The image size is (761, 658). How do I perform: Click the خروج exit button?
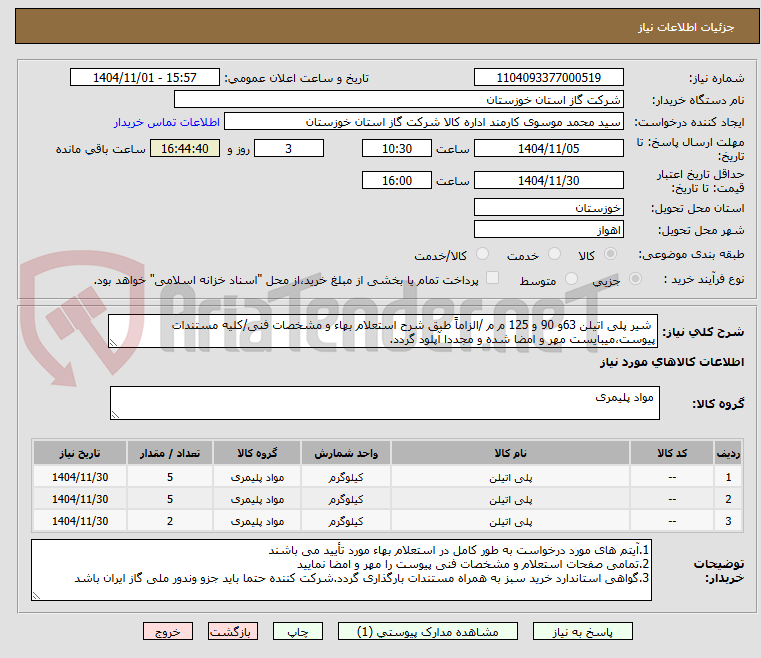167,631
